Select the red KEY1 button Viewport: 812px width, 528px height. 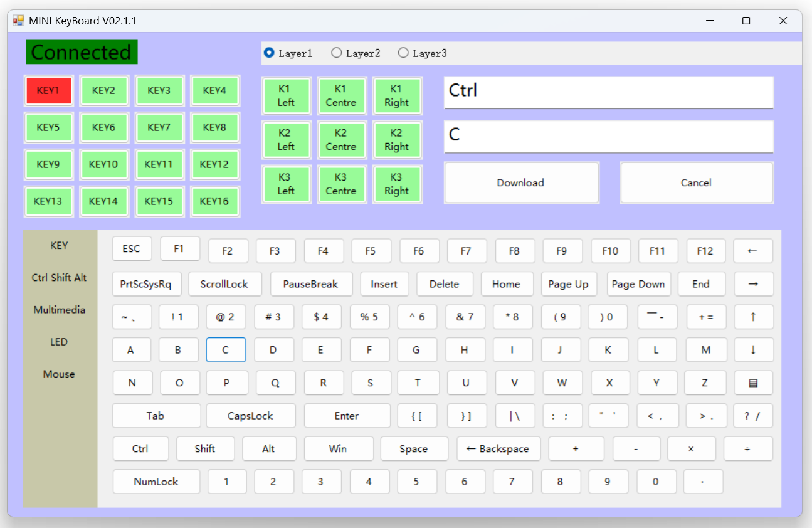pos(48,90)
